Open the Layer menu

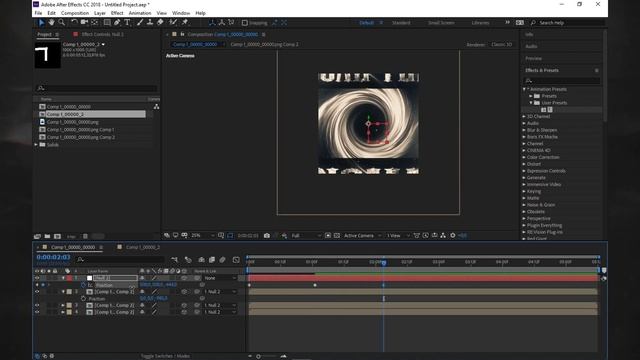tap(100, 13)
